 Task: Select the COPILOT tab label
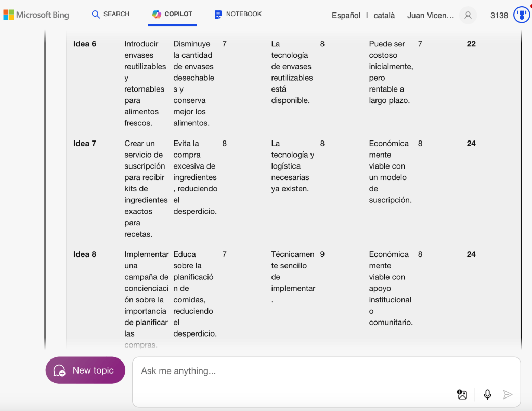pyautogui.click(x=178, y=14)
